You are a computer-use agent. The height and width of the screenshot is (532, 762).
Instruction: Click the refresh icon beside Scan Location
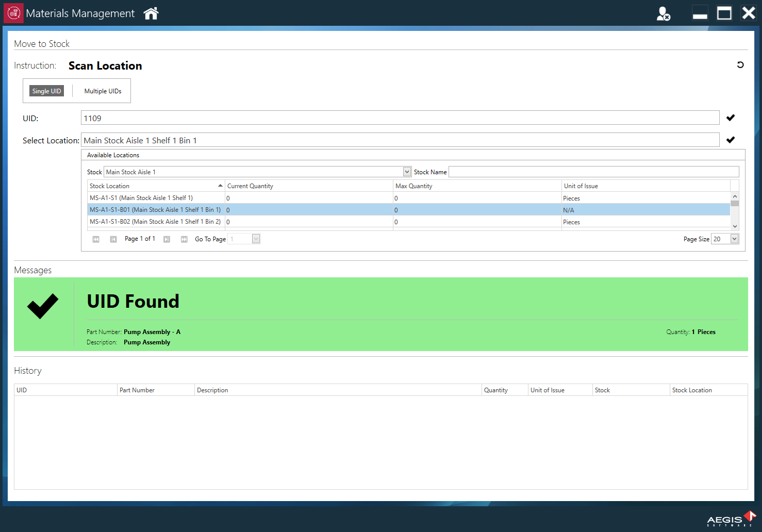pos(740,65)
